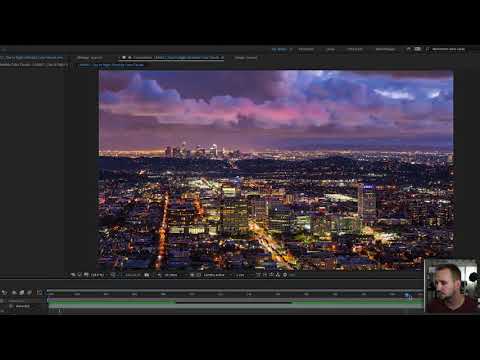Select the highlighted blue workspace tab
The height and width of the screenshot is (360, 480).
pyautogui.click(x=279, y=49)
